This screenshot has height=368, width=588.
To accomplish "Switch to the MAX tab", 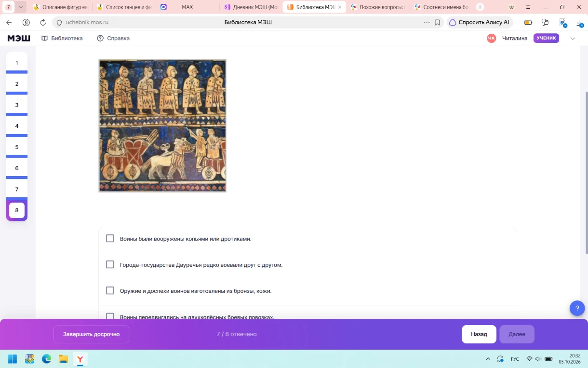I will click(188, 7).
